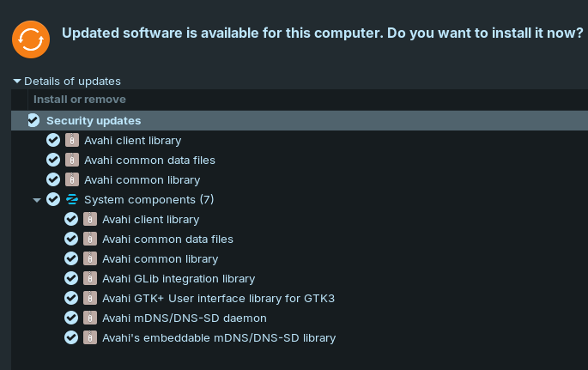This screenshot has width=588, height=370.
Task: Select the System components (7) label
Action: tap(149, 200)
